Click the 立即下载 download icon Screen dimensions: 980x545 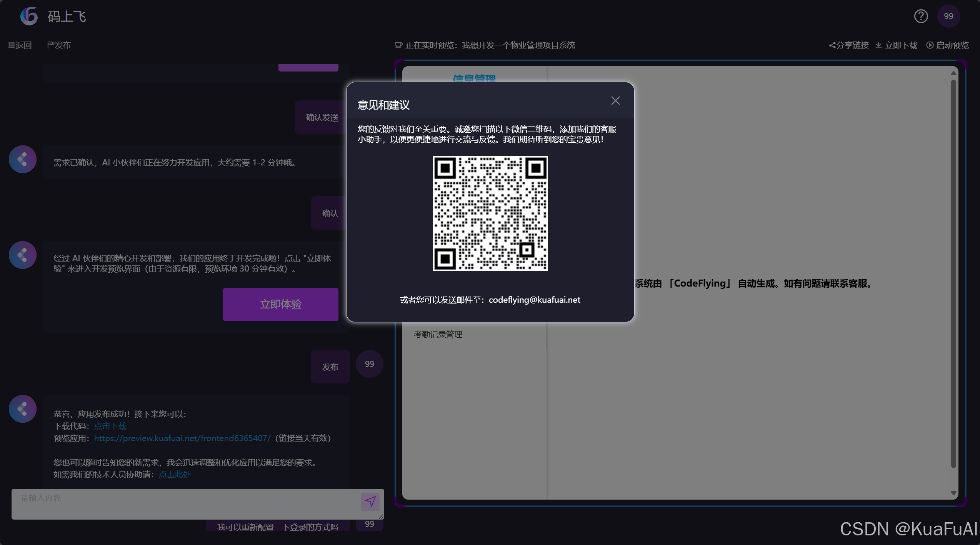879,45
